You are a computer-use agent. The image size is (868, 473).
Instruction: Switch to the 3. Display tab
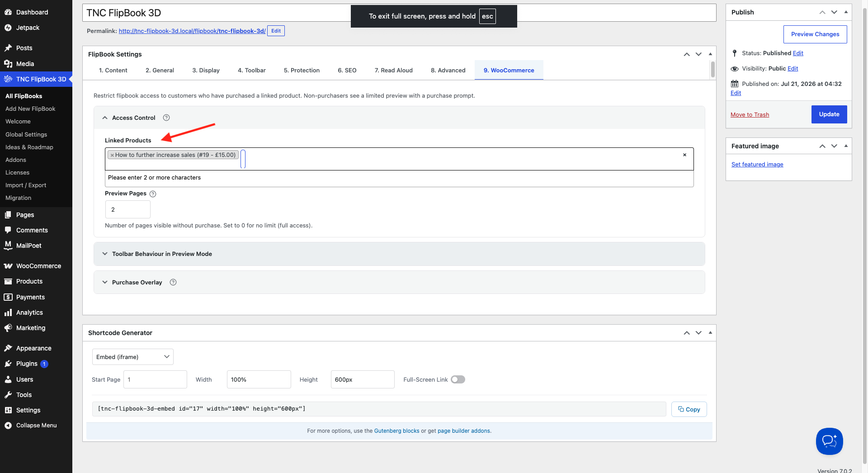pyautogui.click(x=206, y=70)
